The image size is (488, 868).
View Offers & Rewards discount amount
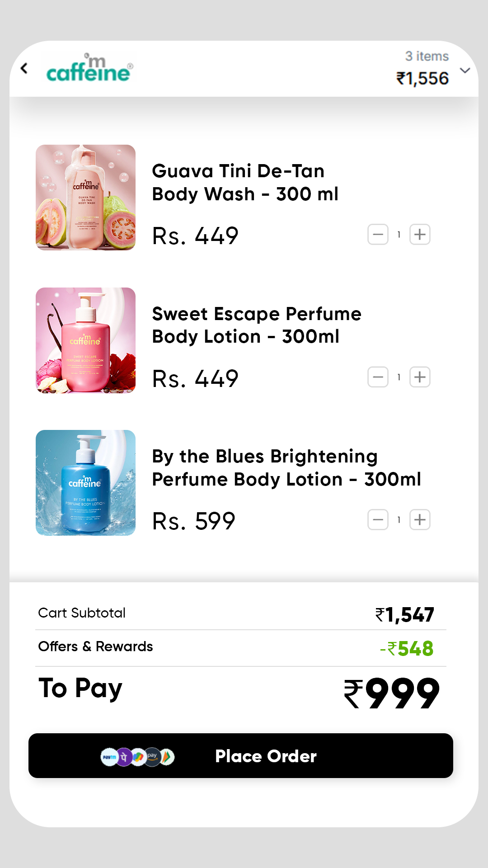click(407, 649)
